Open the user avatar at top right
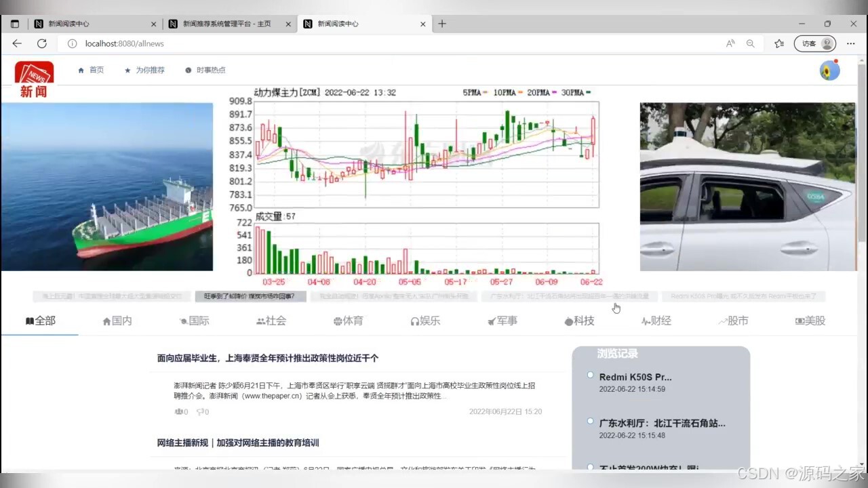The width and height of the screenshot is (868, 488). pos(829,70)
